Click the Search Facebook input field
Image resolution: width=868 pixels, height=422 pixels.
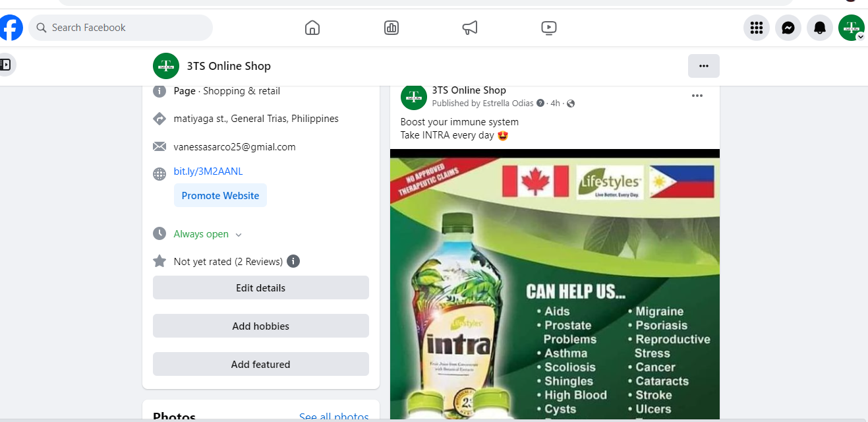point(125,28)
